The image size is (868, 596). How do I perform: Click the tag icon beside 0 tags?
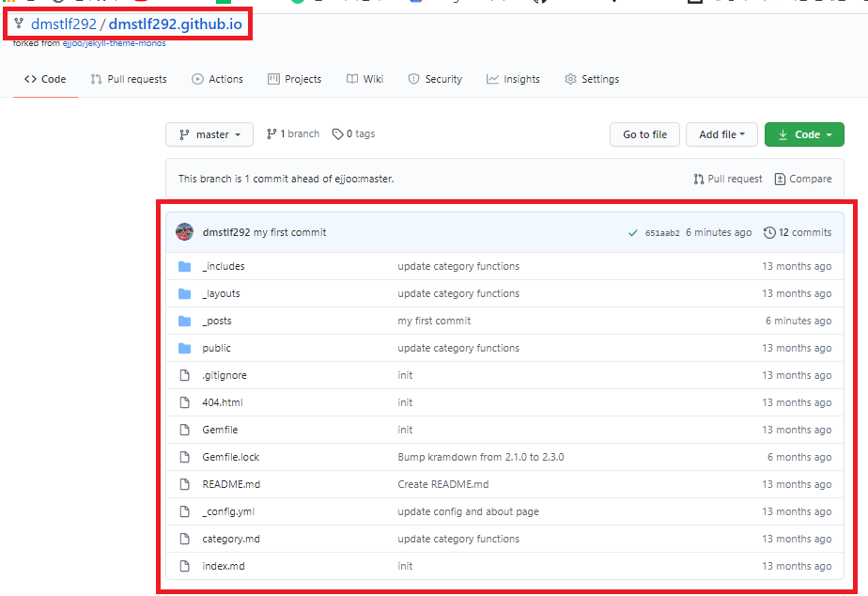[337, 134]
